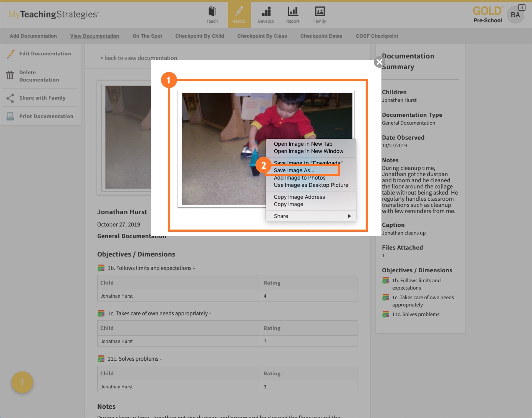
Task: Click the colored objective icon beside 1b
Action: [x=101, y=268]
